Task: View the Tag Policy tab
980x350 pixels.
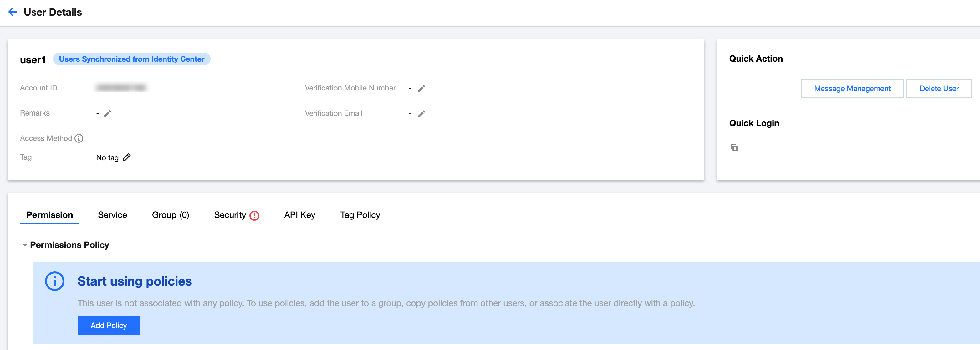Action: click(x=360, y=214)
